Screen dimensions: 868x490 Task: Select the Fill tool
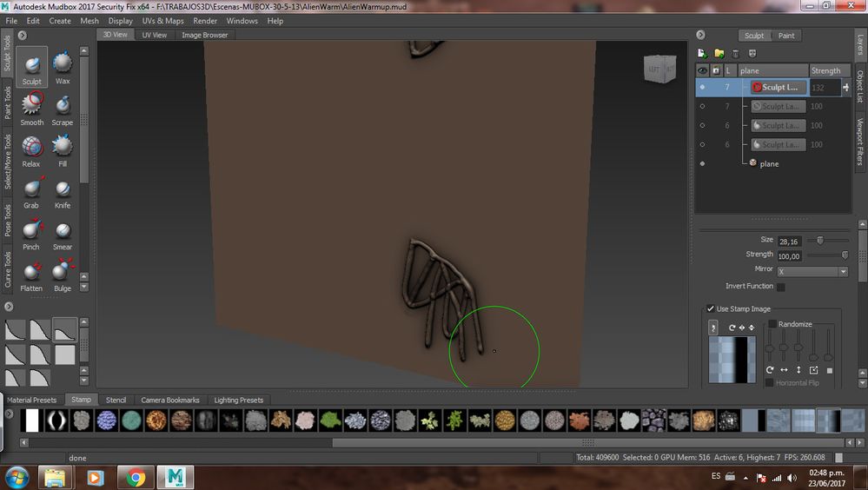click(63, 150)
